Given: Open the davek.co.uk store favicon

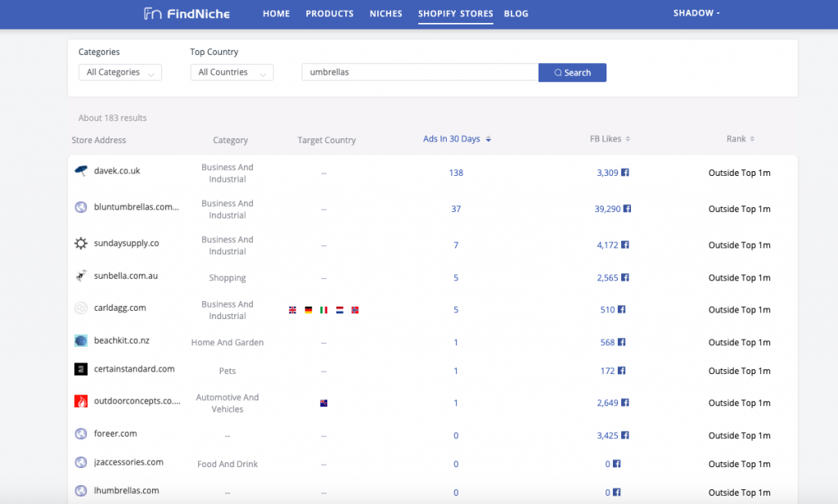Looking at the screenshot, I should click(x=81, y=171).
